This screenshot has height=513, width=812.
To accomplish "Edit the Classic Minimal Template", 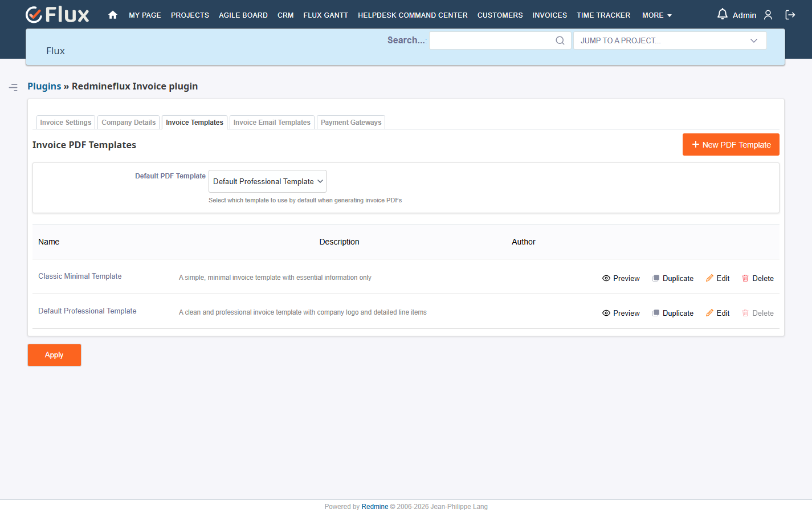I will pyautogui.click(x=718, y=278).
